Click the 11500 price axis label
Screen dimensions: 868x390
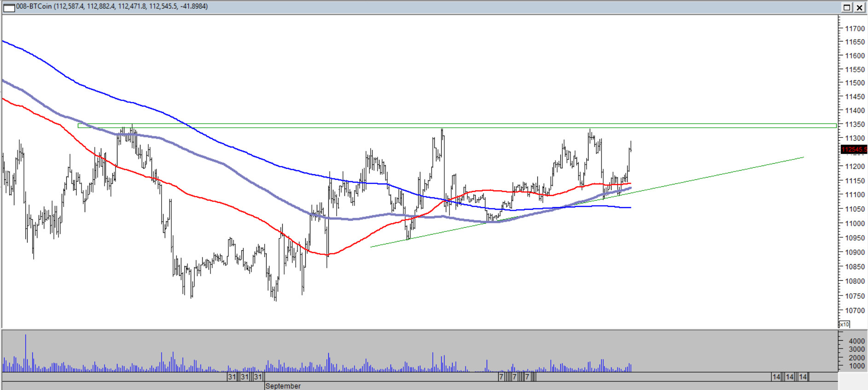[x=855, y=83]
